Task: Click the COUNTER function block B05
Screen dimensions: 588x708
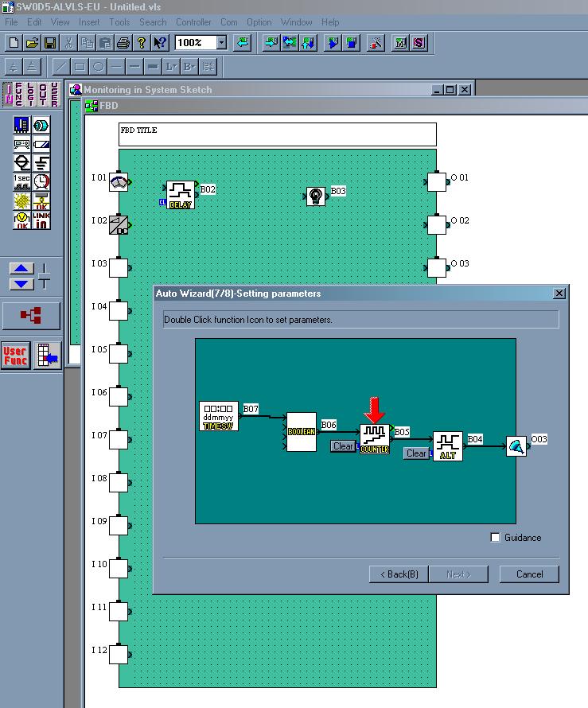Action: [375, 438]
